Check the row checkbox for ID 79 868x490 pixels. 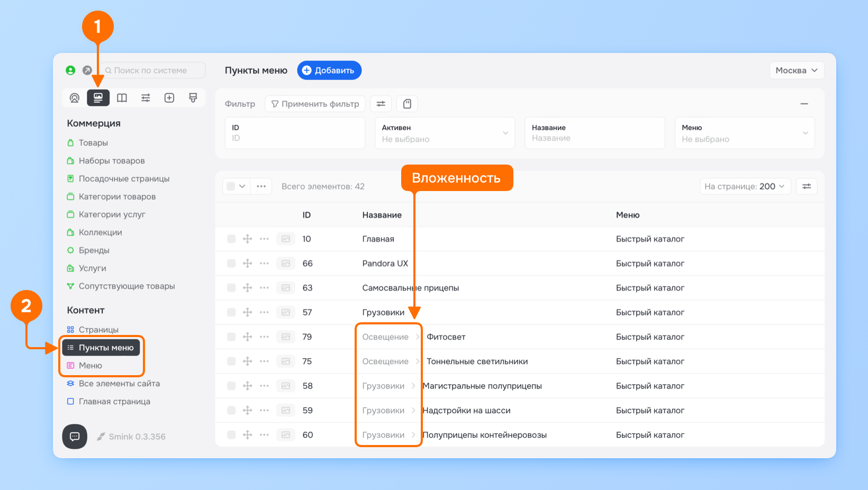pos(231,337)
